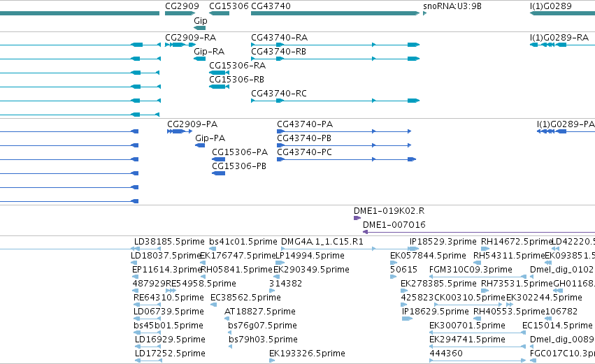The image size is (595, 364).
Task: Click the CG2909-RA transcript exon glyph
Action: pyautogui.click(x=180, y=45)
